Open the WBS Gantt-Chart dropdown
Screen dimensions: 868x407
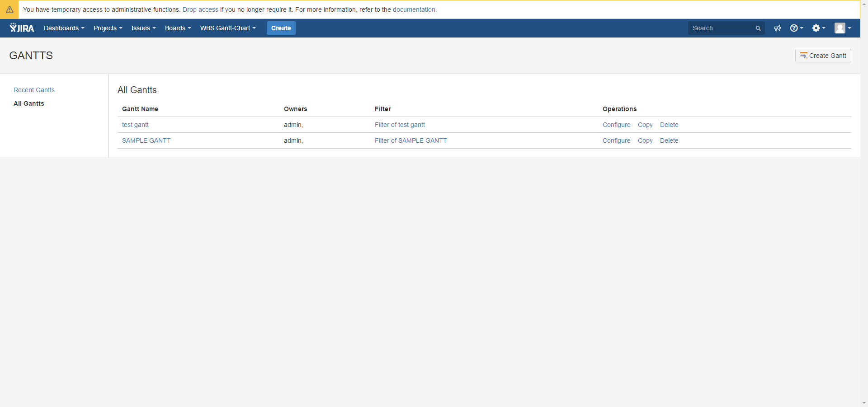click(228, 28)
